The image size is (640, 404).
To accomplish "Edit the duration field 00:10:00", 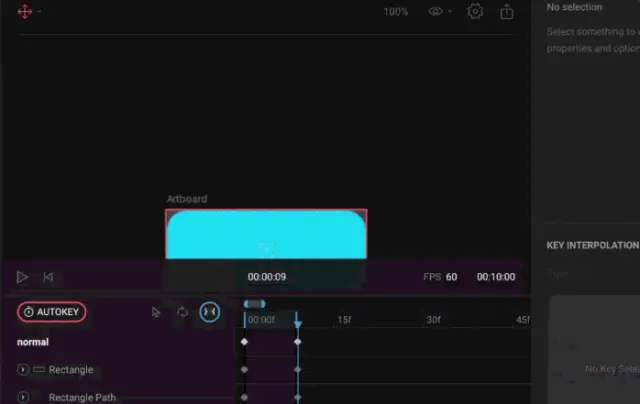I will [496, 277].
